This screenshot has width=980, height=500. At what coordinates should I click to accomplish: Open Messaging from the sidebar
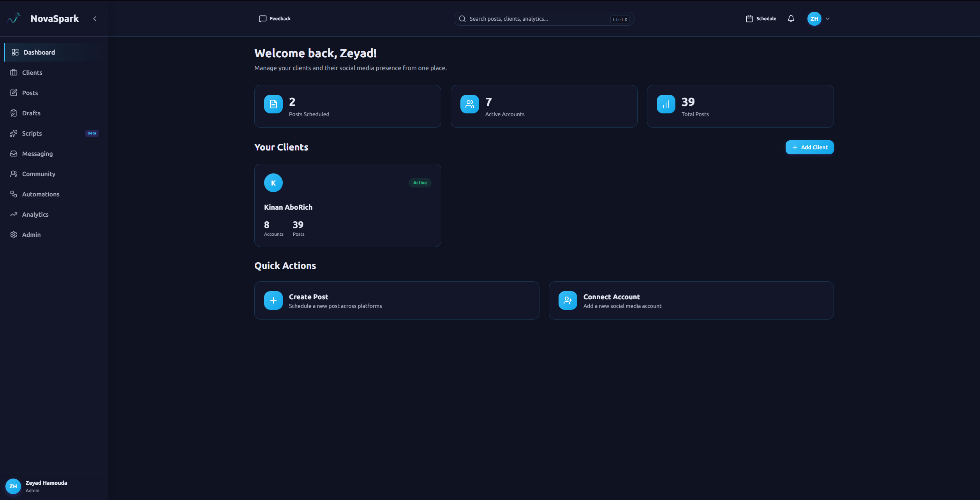pos(37,154)
